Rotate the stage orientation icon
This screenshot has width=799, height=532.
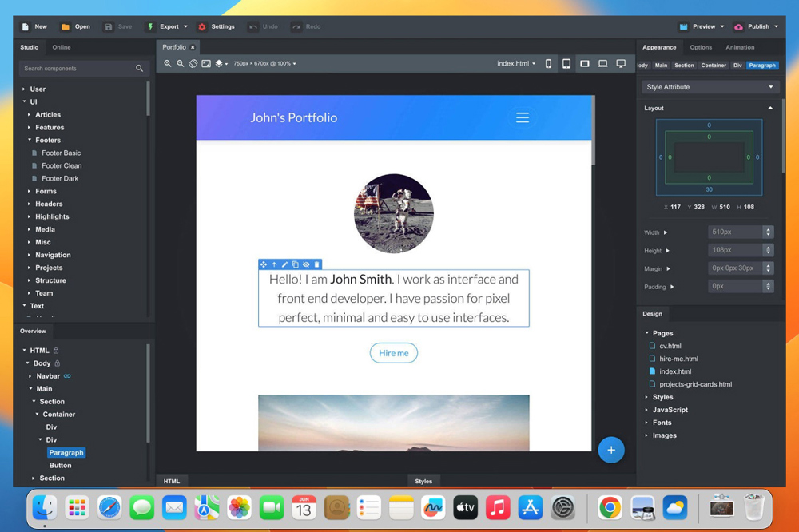(193, 64)
